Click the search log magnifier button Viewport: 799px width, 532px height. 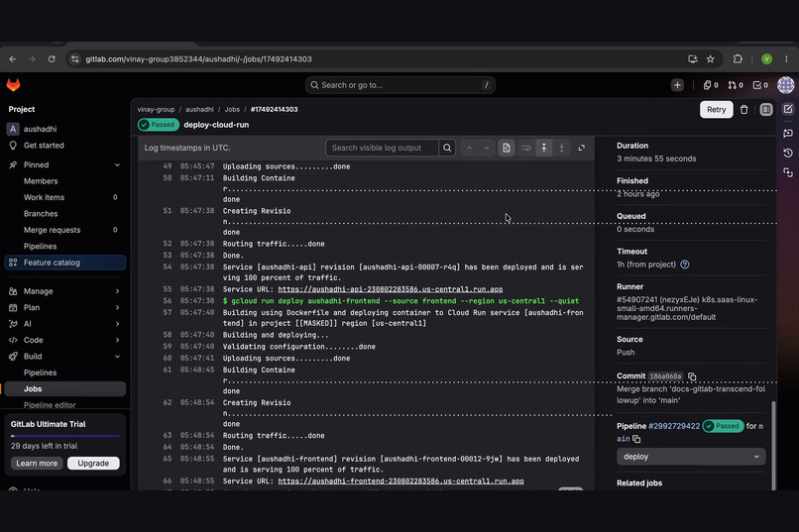(447, 148)
